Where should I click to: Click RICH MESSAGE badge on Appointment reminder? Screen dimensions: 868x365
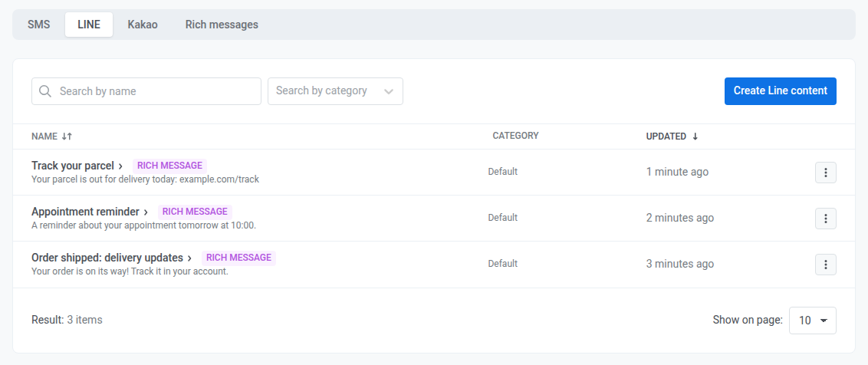pyautogui.click(x=195, y=211)
